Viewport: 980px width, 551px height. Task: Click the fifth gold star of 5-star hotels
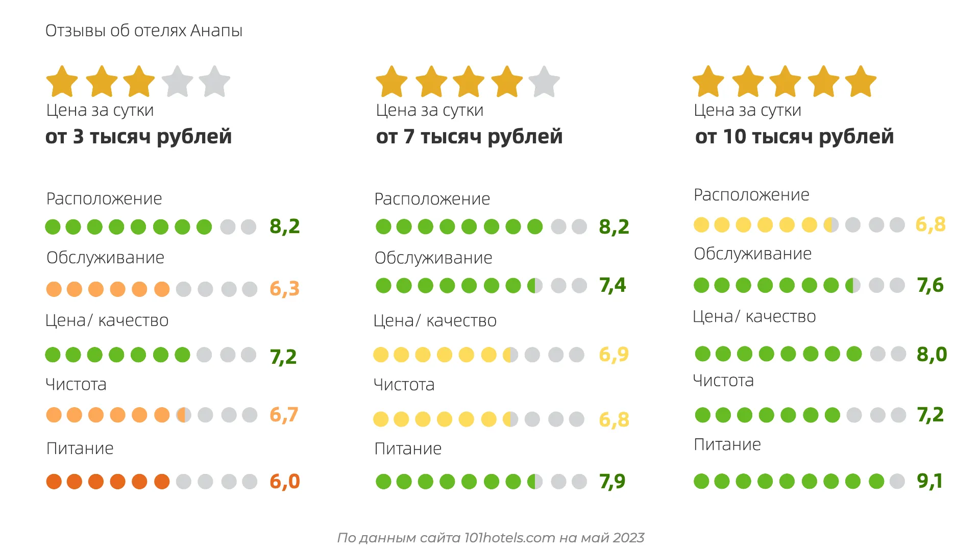pyautogui.click(x=861, y=82)
